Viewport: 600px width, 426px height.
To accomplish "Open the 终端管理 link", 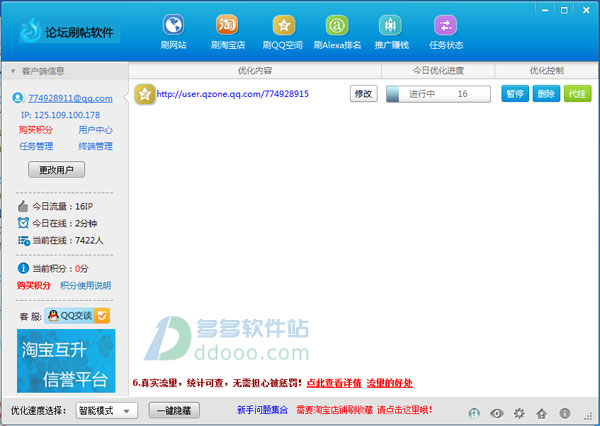I will (96, 146).
